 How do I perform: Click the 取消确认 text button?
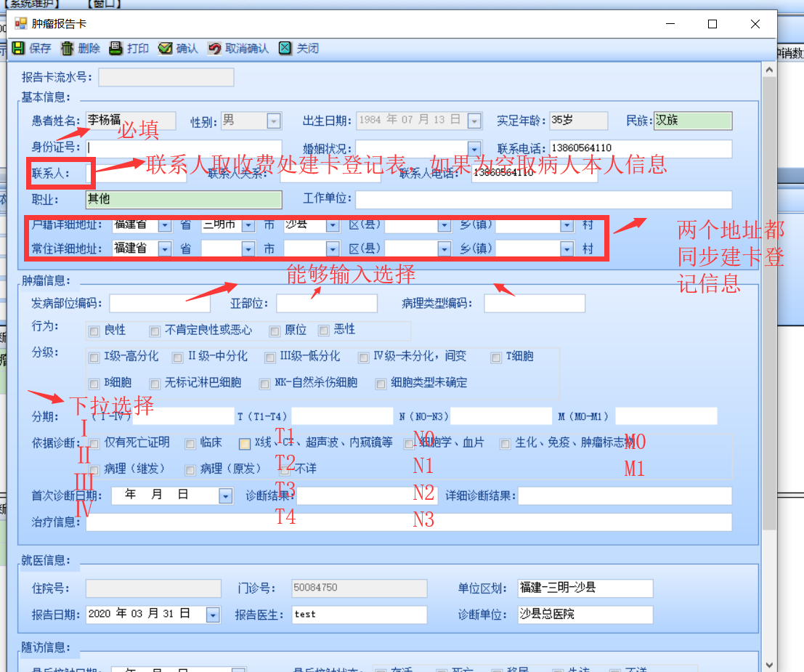(x=247, y=48)
